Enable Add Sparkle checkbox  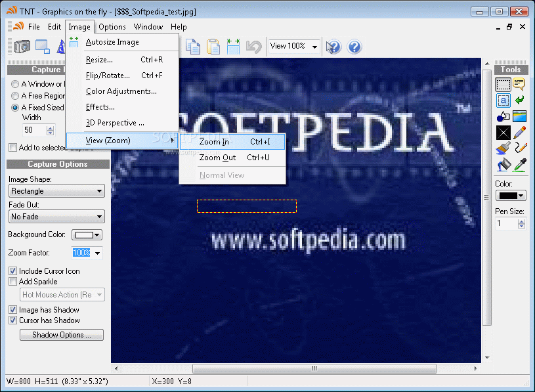pyautogui.click(x=12, y=282)
